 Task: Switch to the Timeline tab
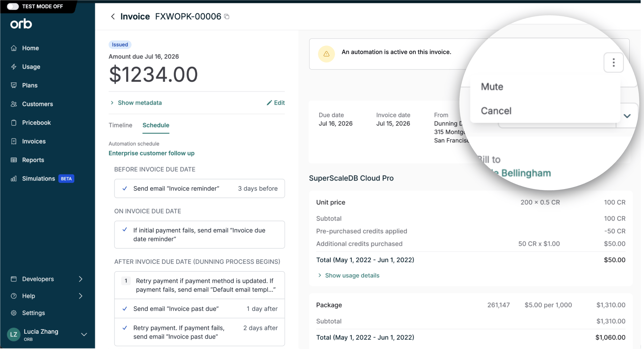(x=120, y=125)
